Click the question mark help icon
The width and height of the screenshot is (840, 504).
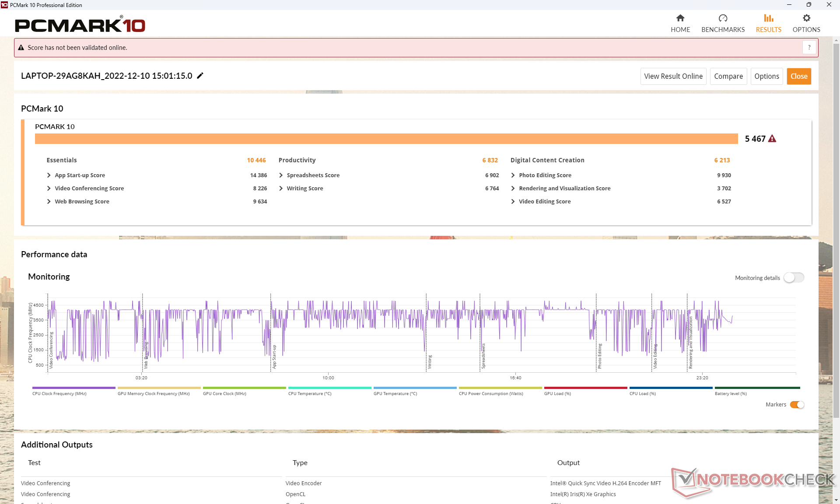809,47
